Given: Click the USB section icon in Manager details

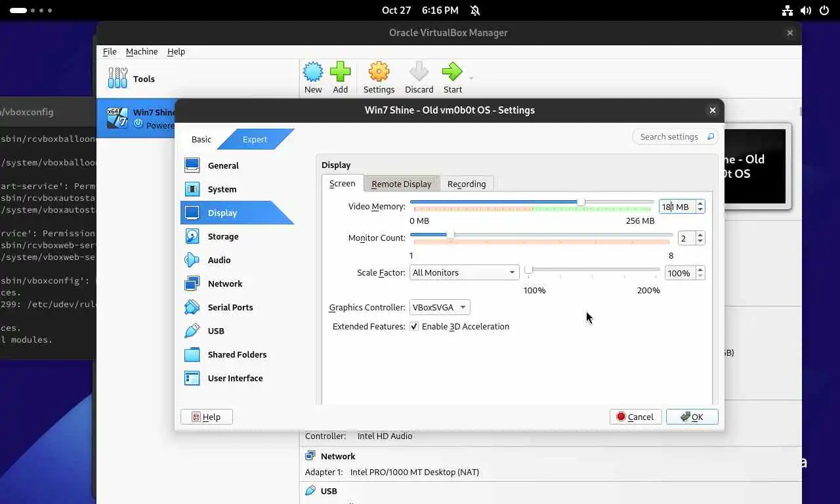Looking at the screenshot, I should tap(310, 491).
